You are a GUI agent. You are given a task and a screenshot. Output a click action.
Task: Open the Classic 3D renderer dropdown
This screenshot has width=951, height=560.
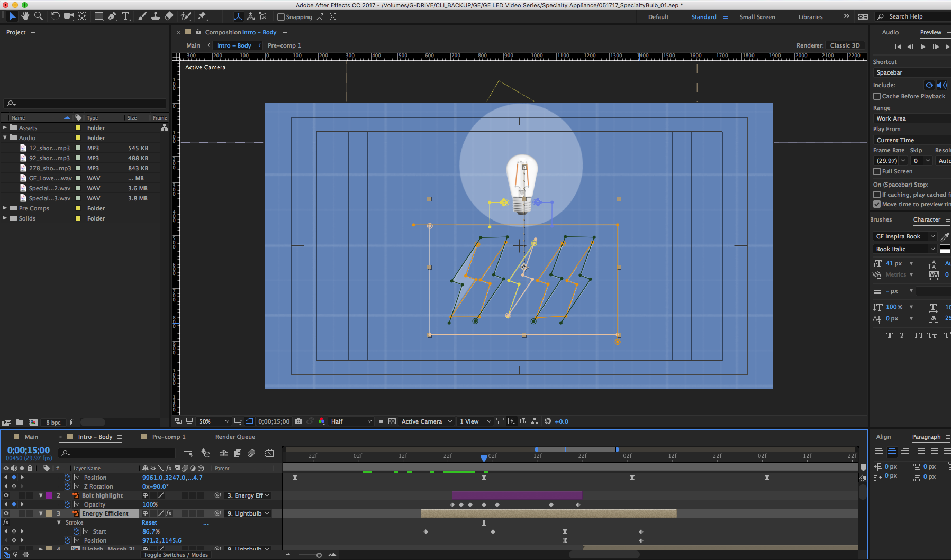[x=845, y=45]
